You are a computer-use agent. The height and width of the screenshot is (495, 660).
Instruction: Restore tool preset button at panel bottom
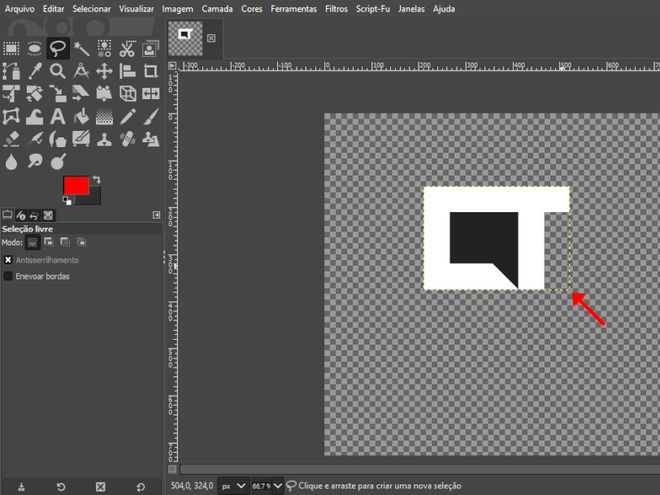pos(61,487)
